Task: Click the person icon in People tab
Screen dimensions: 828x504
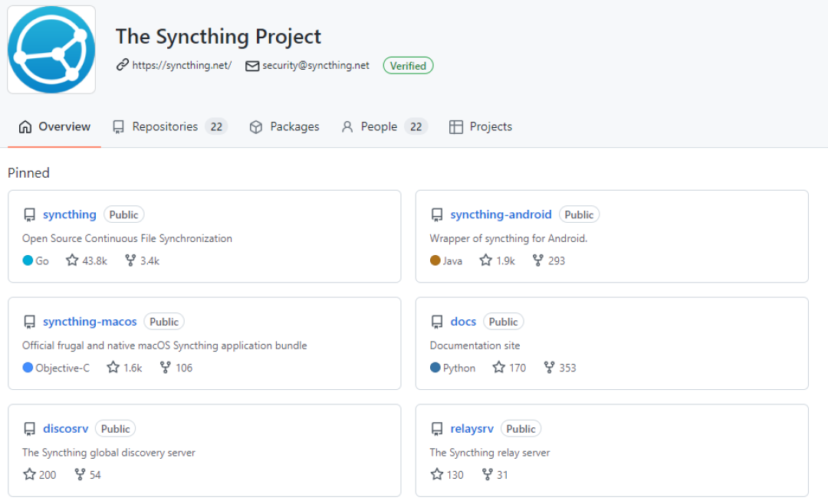Action: (x=347, y=126)
